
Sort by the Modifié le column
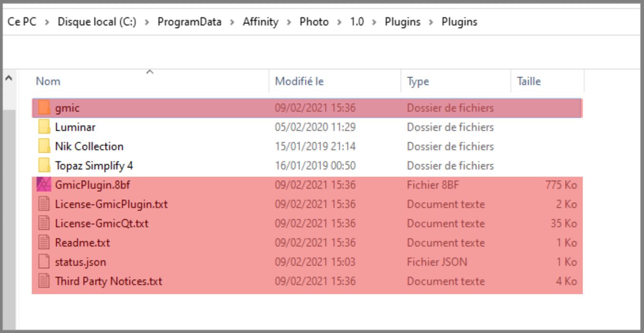point(299,82)
